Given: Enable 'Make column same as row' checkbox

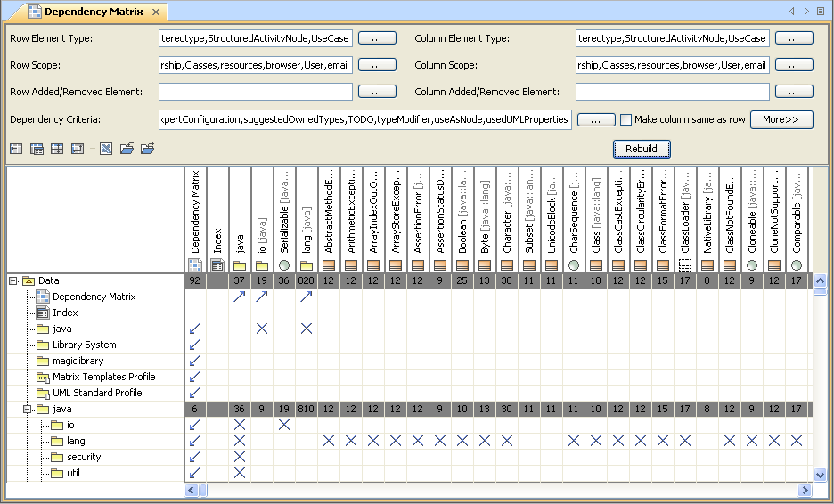Looking at the screenshot, I should point(625,119).
